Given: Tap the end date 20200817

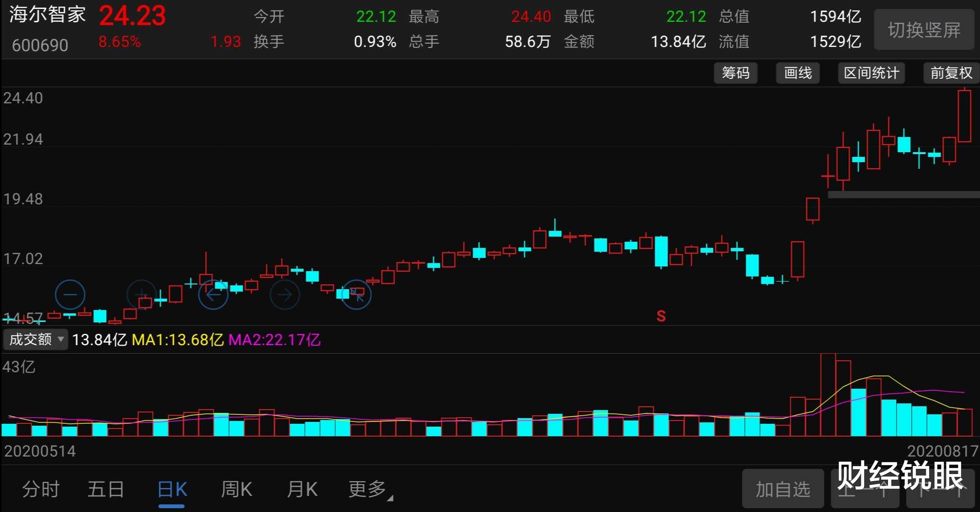Looking at the screenshot, I should pos(943,451).
